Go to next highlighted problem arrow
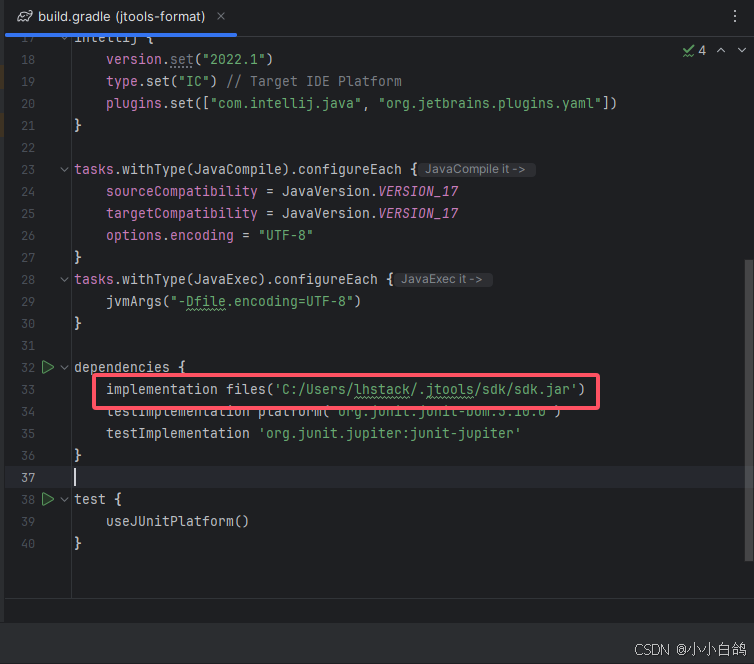Viewport: 754px width, 664px height. pyautogui.click(x=742, y=50)
